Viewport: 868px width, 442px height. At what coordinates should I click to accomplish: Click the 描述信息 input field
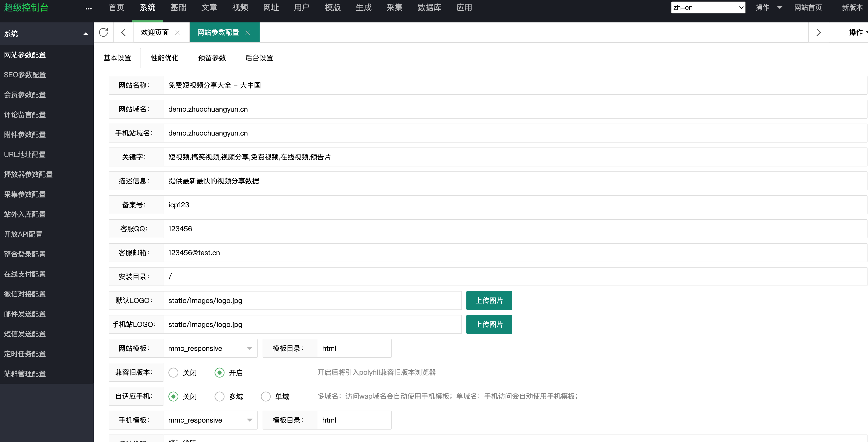(x=515, y=181)
